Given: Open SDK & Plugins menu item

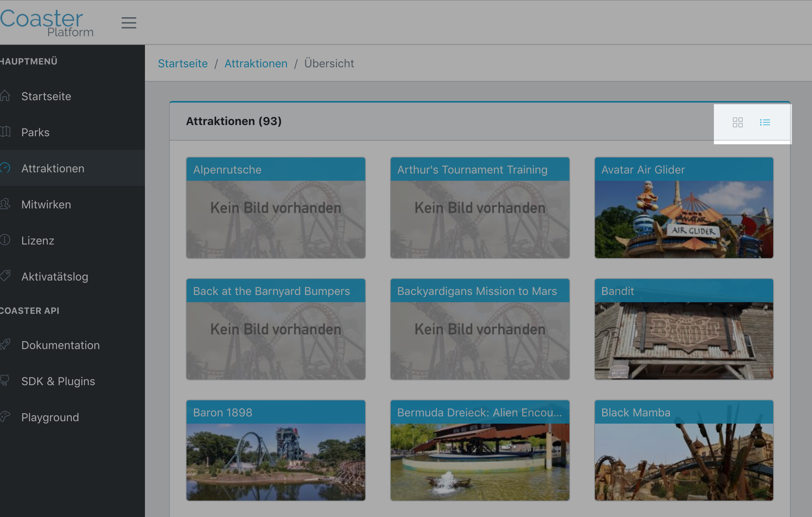Looking at the screenshot, I should coord(58,381).
